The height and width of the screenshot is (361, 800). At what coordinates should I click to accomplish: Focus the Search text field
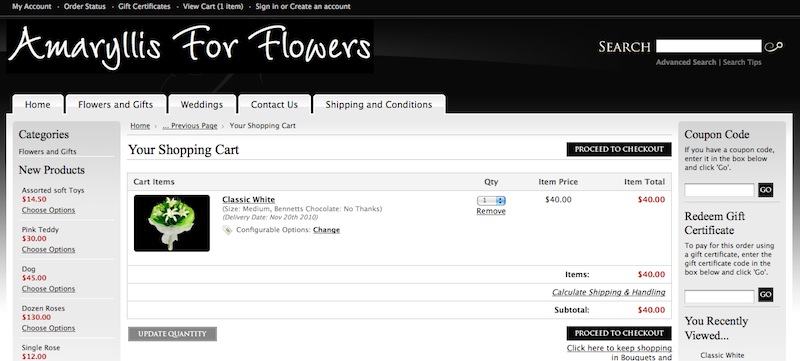pos(708,46)
